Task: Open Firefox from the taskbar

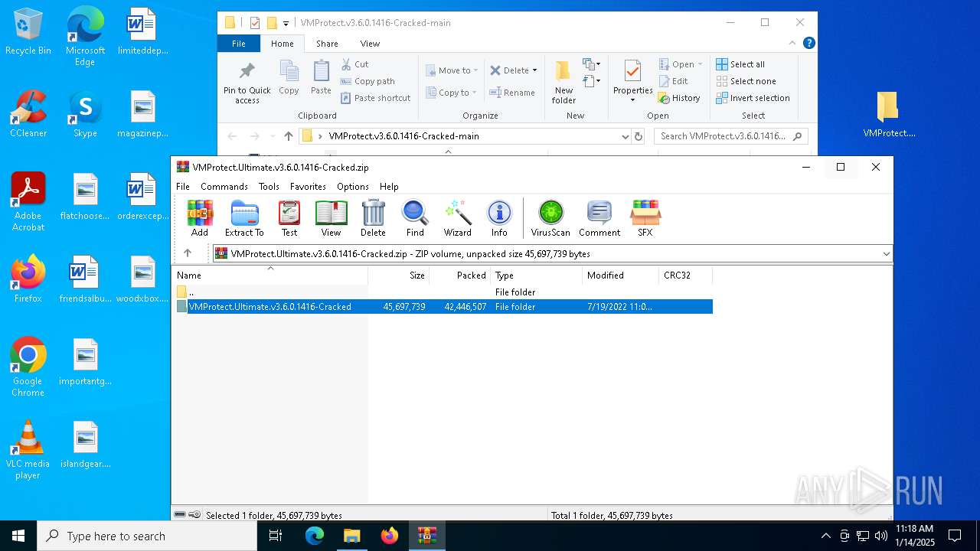Action: tap(390, 536)
